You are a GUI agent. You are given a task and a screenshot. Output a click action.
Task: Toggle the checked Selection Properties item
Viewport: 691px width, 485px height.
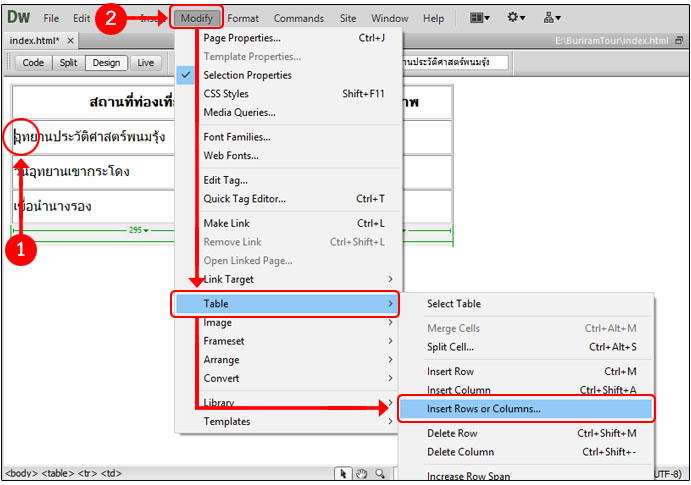(247, 75)
